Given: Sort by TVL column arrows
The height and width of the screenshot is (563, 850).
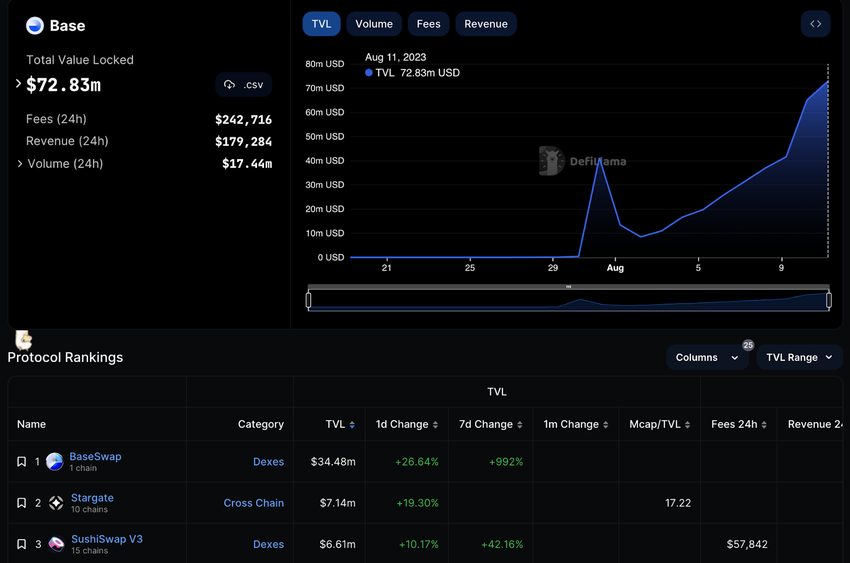Looking at the screenshot, I should tap(352, 425).
